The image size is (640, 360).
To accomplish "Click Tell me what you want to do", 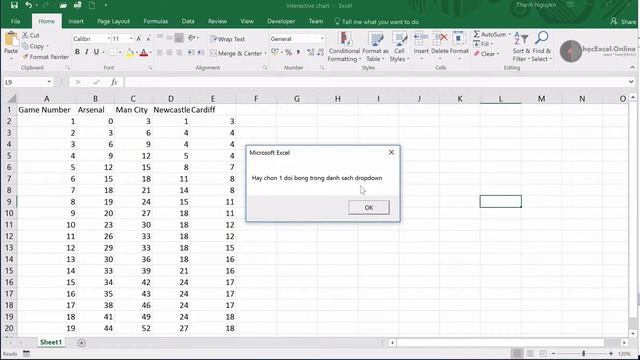I will click(377, 22).
